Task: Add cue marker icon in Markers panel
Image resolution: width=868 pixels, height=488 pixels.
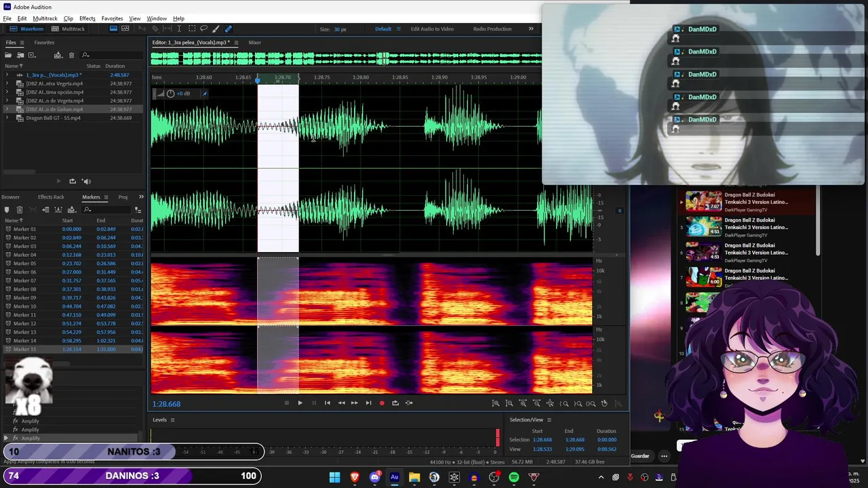Action: pos(7,210)
